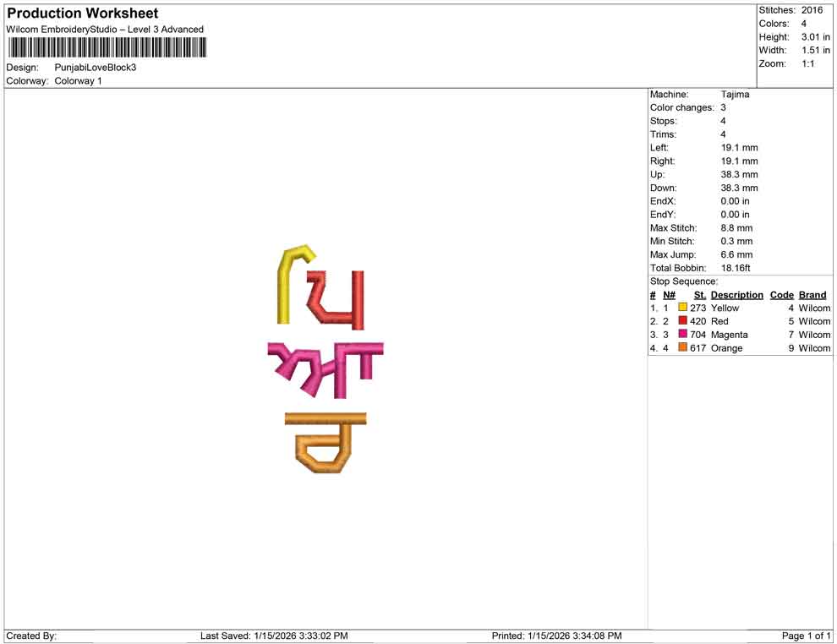Select the Magenta color chip in stop sequence
The width and height of the screenshot is (837, 644).
(x=681, y=335)
